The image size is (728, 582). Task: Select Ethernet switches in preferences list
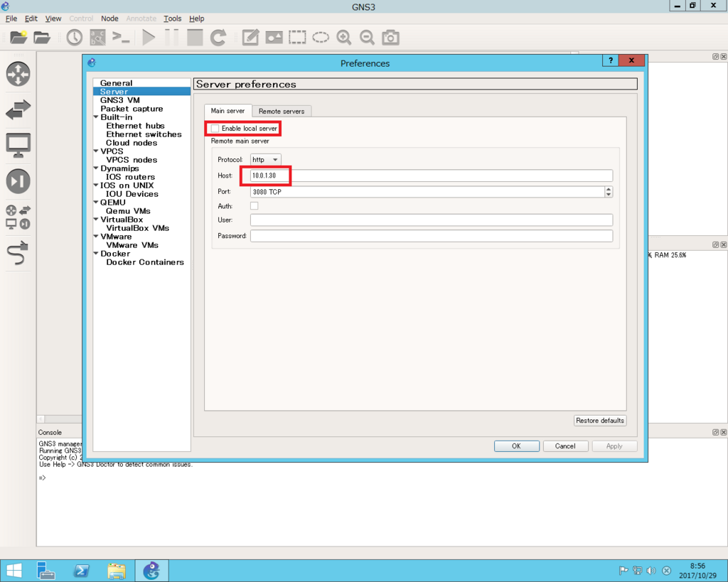(144, 134)
